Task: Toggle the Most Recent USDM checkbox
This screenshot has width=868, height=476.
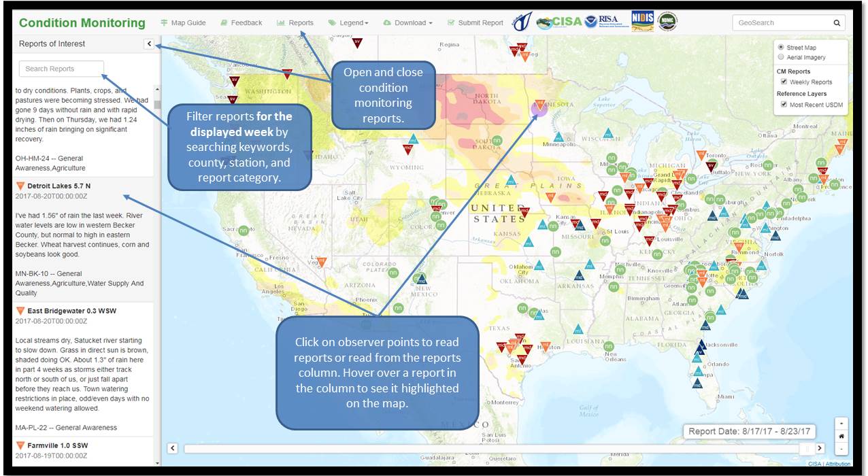Action: pyautogui.click(x=784, y=104)
